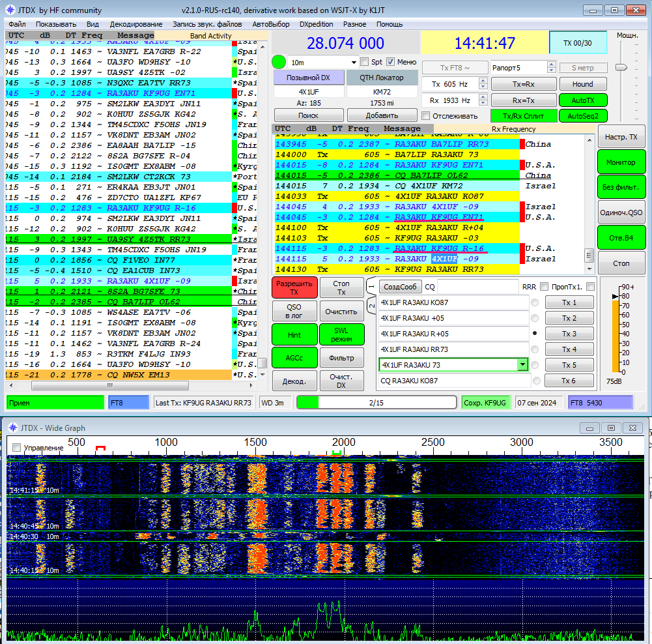652x644 pixels.
Task: Click the JTDX title bar app icon
Action: pyautogui.click(x=10, y=10)
